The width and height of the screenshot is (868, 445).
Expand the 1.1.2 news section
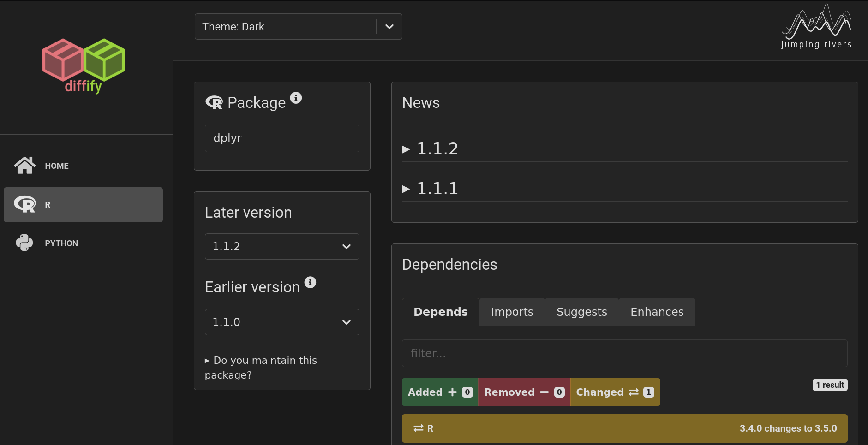pos(430,148)
